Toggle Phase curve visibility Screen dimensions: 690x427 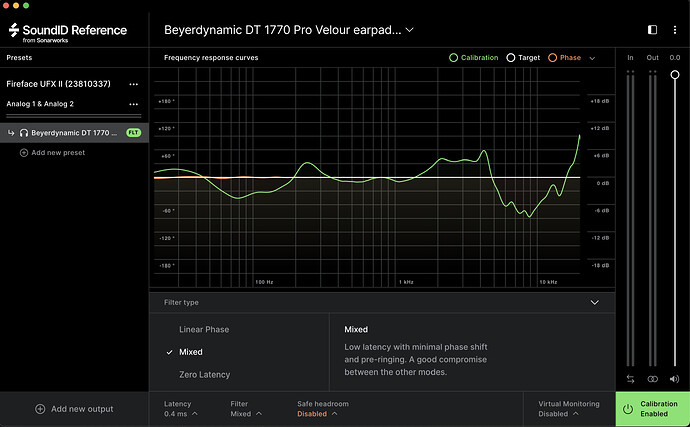564,58
